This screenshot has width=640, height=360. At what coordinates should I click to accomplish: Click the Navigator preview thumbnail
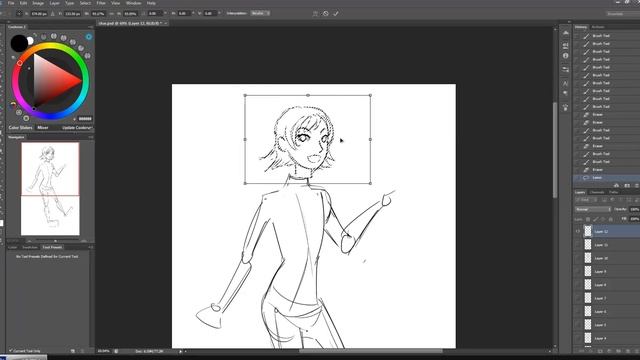pos(50,189)
